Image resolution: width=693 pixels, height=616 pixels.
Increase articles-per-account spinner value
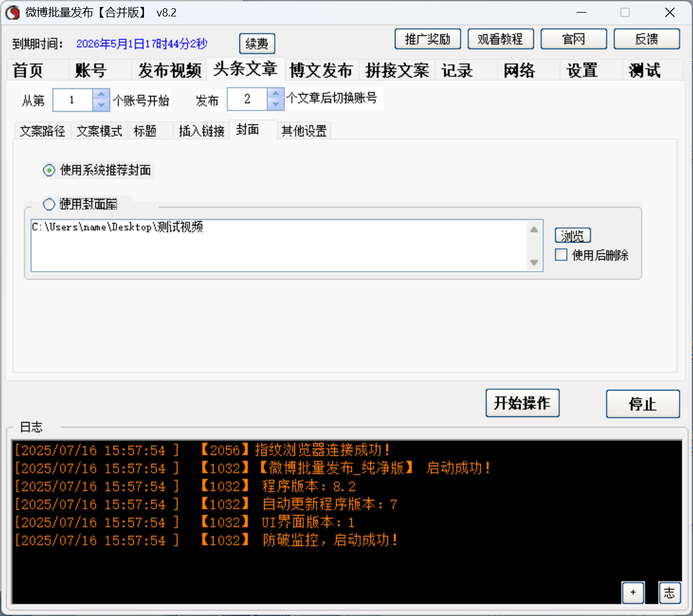coord(276,94)
